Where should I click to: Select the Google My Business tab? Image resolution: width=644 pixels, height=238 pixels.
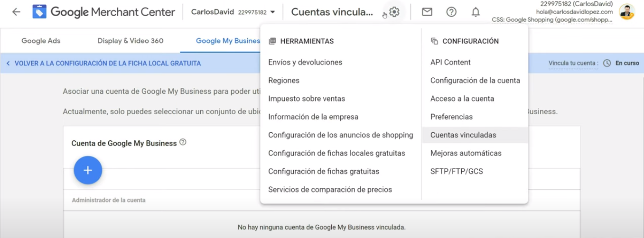(x=228, y=41)
